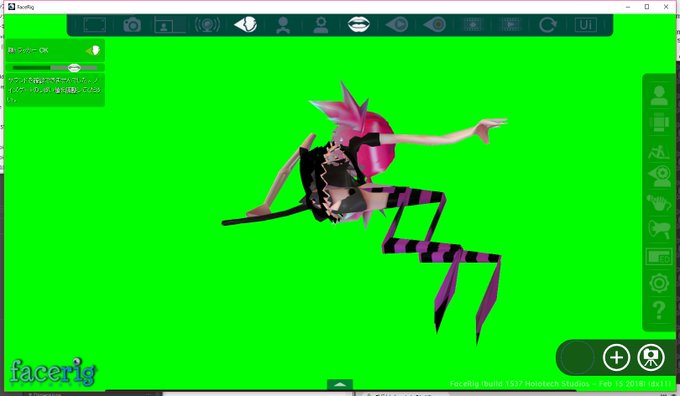The height and width of the screenshot is (396, 680).
Task: Click the fullscreen frame icon in top toolbar
Action: pos(95,25)
